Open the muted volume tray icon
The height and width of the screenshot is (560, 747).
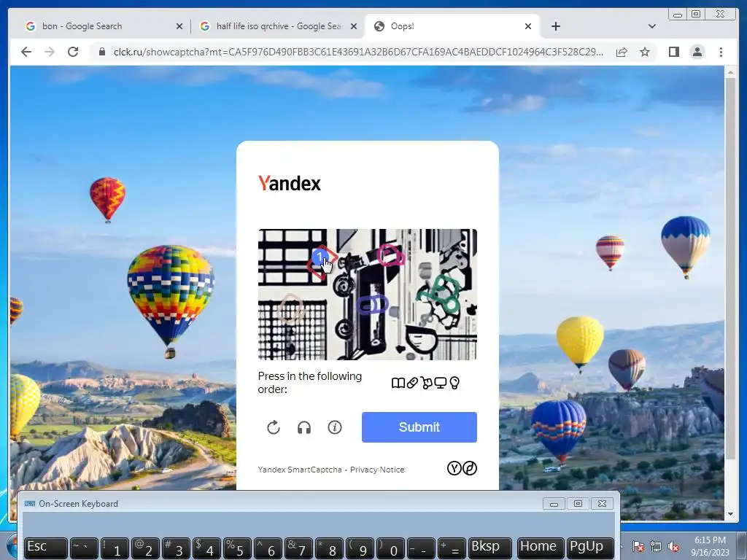(x=673, y=547)
